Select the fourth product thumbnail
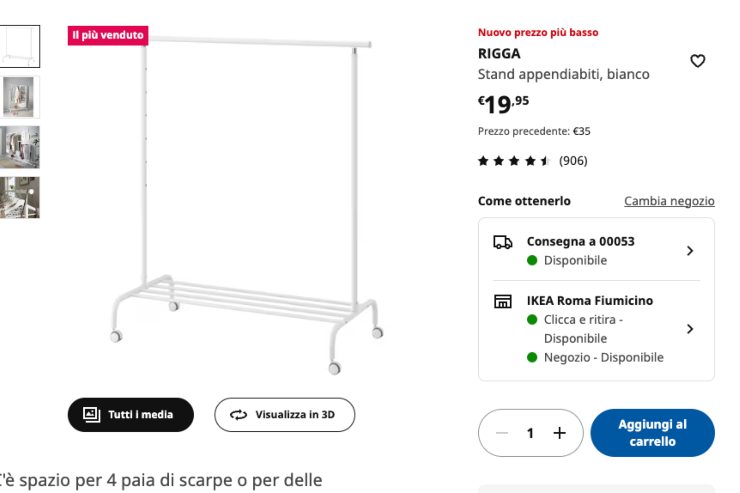Viewport: 740px width, 493px height. [20, 197]
